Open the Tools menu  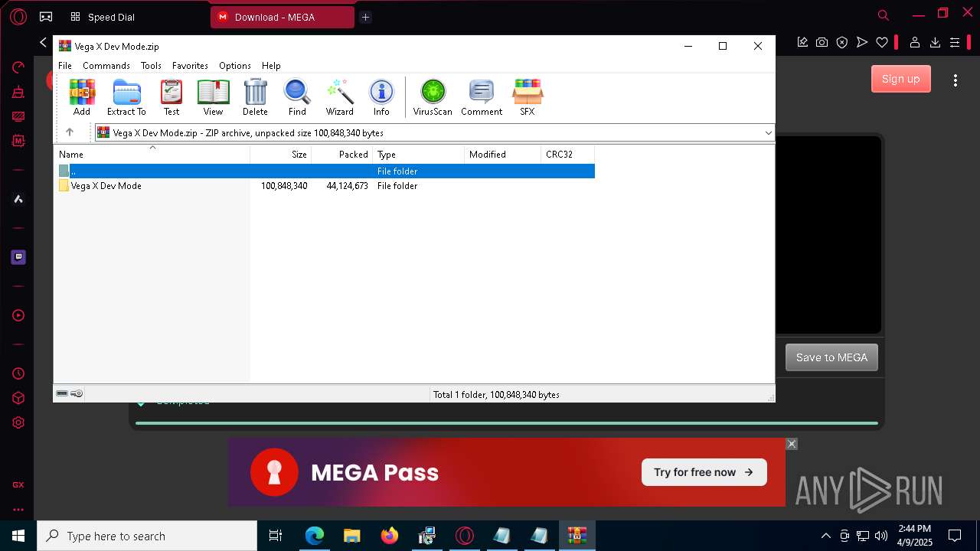point(151,66)
